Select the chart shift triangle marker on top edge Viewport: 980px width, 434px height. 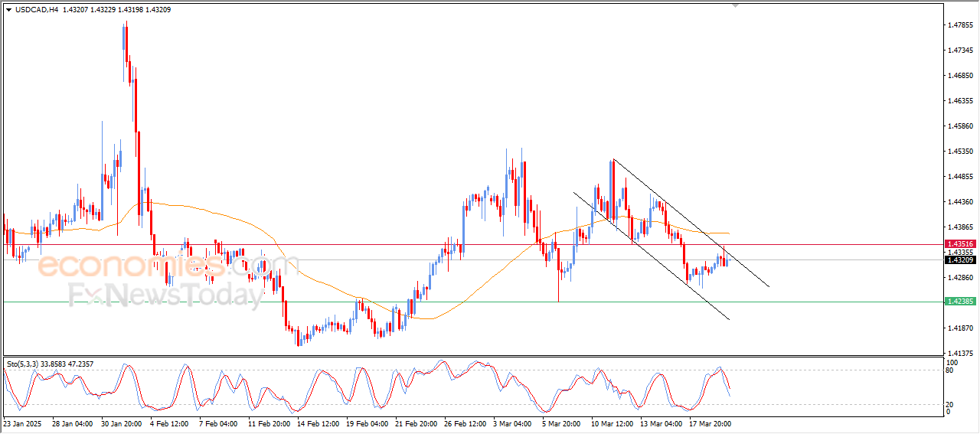click(736, 5)
